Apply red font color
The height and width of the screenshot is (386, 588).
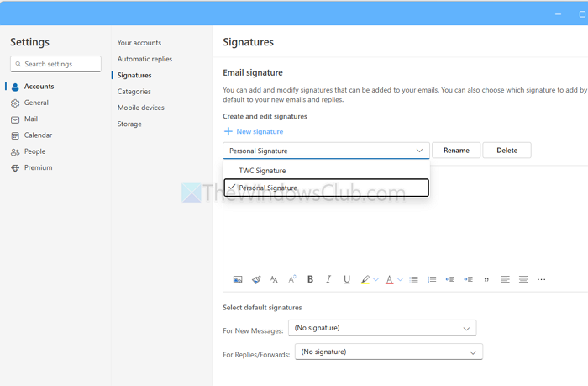(x=389, y=279)
